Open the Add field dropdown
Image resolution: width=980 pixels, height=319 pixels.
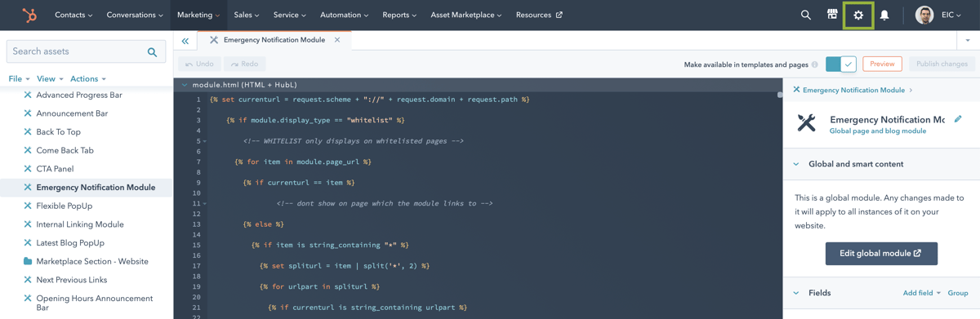click(922, 293)
